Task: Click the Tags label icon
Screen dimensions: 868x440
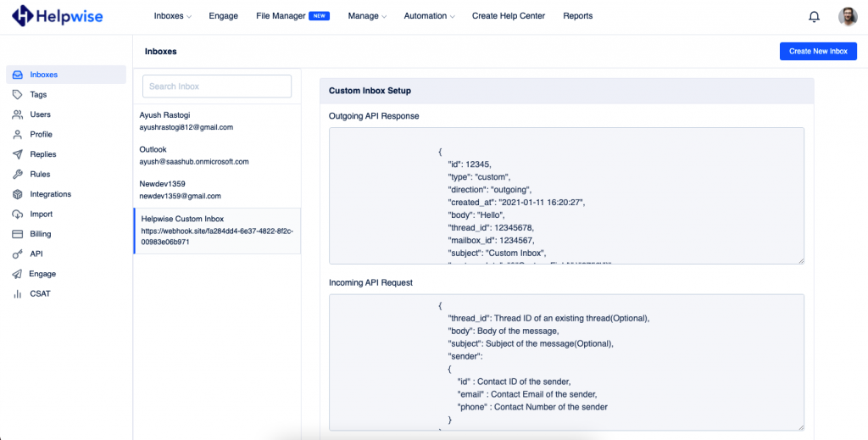Action: [18, 95]
